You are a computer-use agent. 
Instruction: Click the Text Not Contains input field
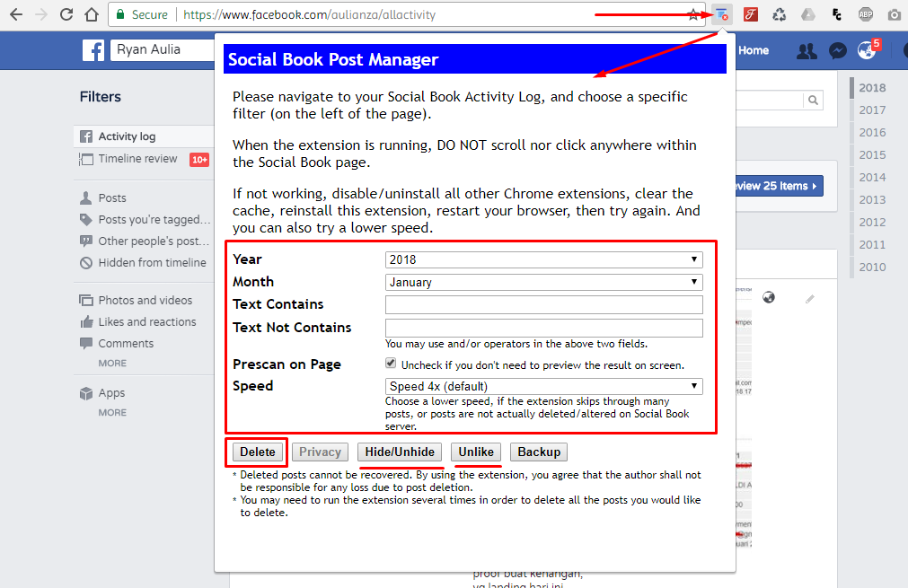(x=543, y=328)
